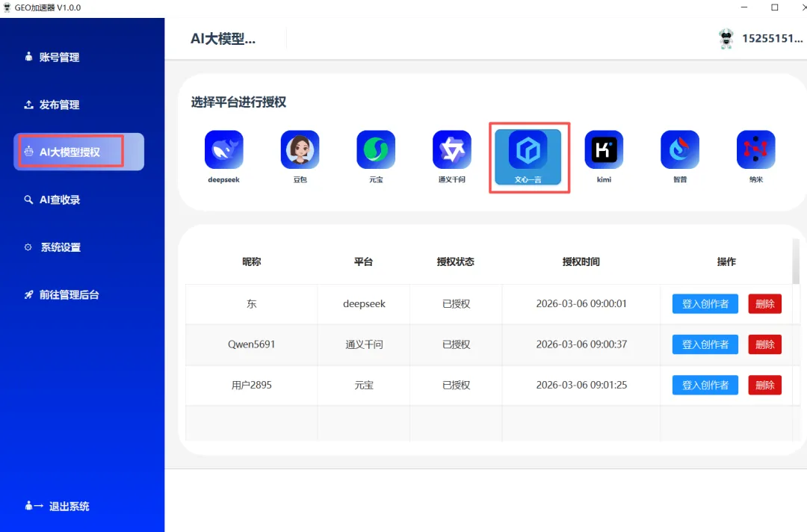Minimize the GEO加速器 window
This screenshot has height=532, width=807.
744,7
